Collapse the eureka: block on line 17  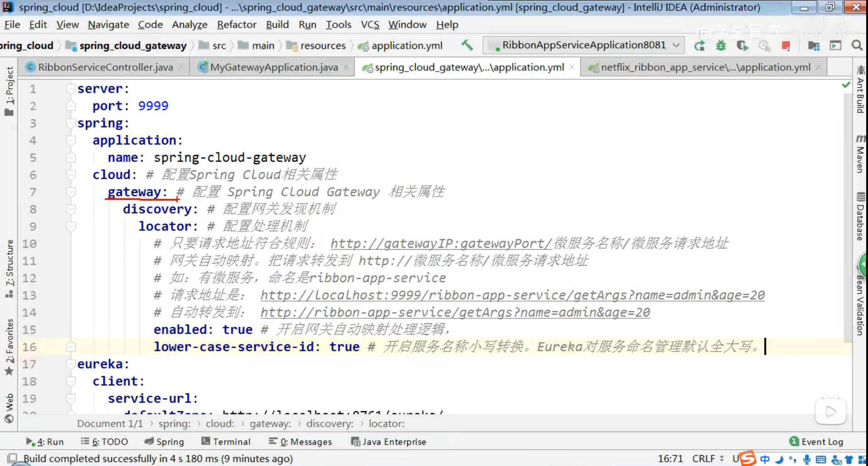pos(71,364)
